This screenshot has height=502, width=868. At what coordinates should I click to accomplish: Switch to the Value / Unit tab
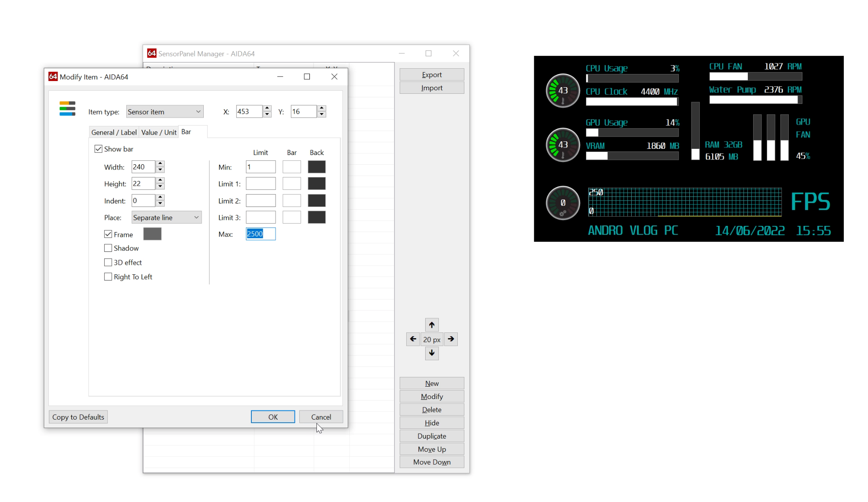point(159,132)
